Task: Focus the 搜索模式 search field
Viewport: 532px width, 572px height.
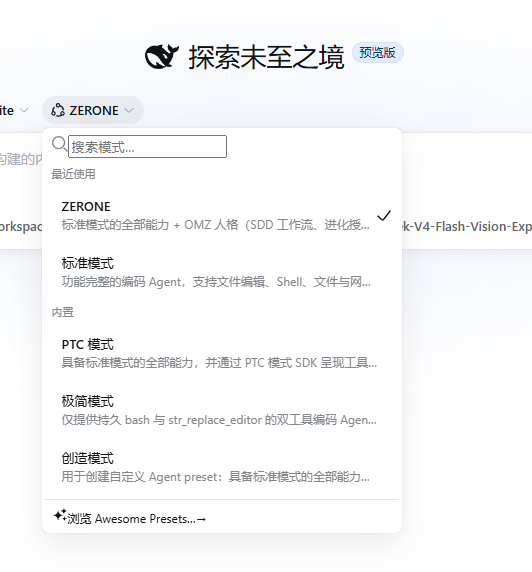Action: pyautogui.click(x=147, y=147)
